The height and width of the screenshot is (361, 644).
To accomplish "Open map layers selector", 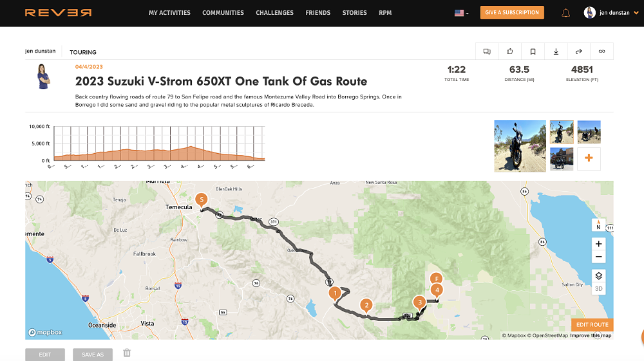I will point(598,275).
